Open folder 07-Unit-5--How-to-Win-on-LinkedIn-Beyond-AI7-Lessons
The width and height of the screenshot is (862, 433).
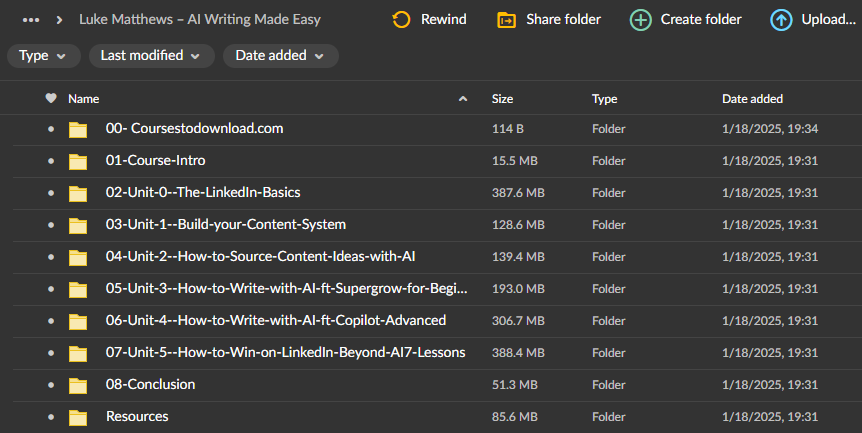pos(286,352)
